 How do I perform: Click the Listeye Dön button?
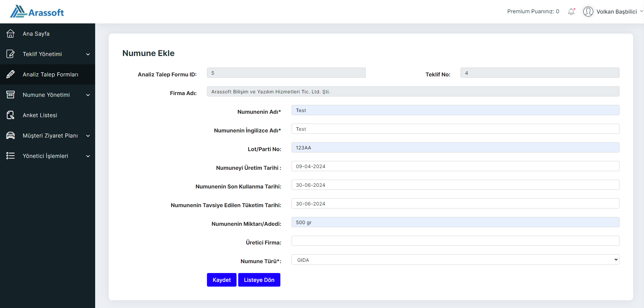(259, 280)
